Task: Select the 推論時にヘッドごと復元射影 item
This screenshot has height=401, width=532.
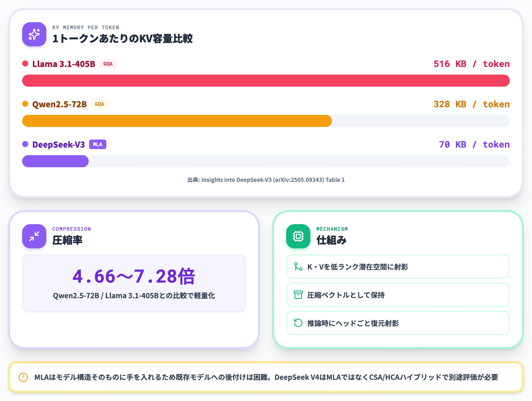Action: coord(398,323)
